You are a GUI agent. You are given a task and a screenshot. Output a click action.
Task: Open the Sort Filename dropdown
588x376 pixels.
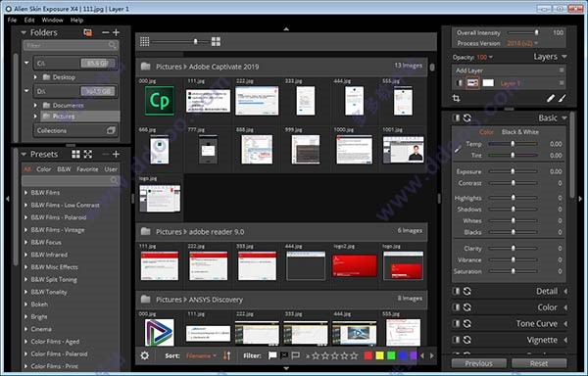click(x=201, y=355)
